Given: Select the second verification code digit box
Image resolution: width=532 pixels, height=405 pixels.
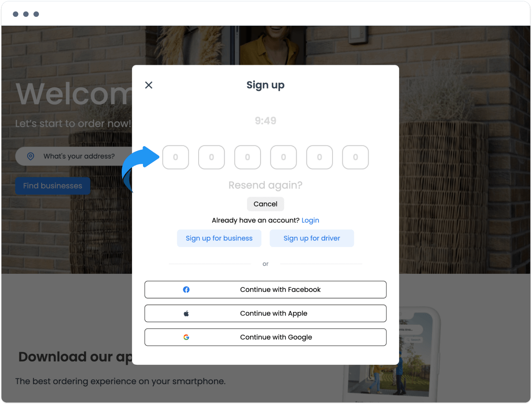Looking at the screenshot, I should coord(211,157).
